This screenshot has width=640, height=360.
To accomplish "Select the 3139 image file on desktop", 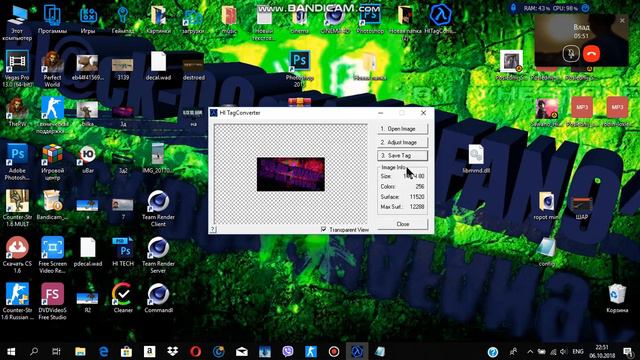I will coord(123,69).
